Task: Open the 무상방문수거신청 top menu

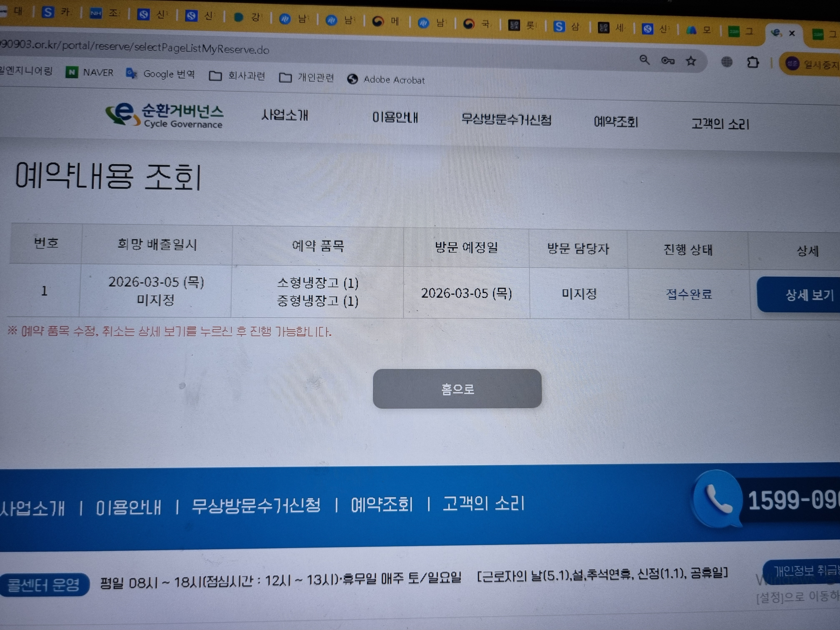Action: click(x=506, y=120)
